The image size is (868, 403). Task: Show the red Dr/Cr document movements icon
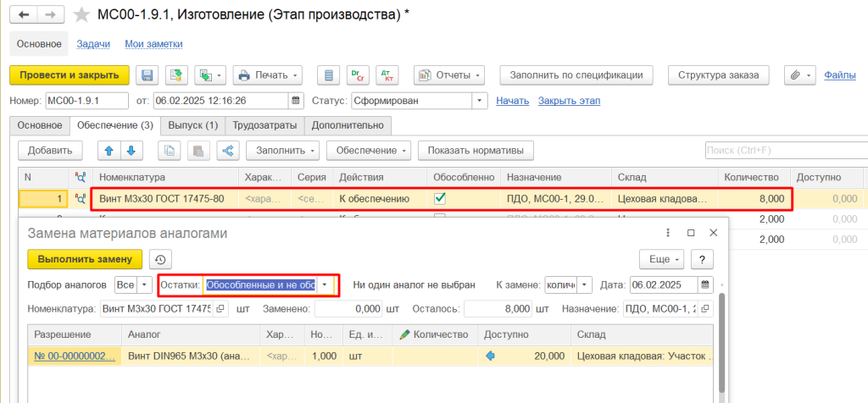point(358,75)
